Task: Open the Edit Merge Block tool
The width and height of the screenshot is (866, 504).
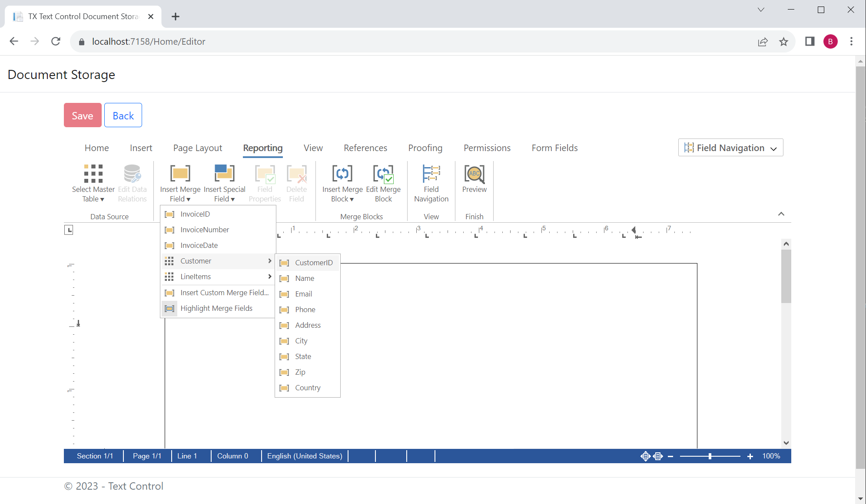Action: click(x=384, y=182)
